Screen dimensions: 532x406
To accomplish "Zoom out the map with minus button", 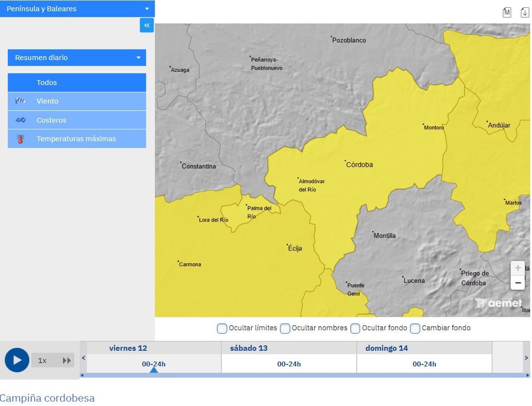I will 518,282.
